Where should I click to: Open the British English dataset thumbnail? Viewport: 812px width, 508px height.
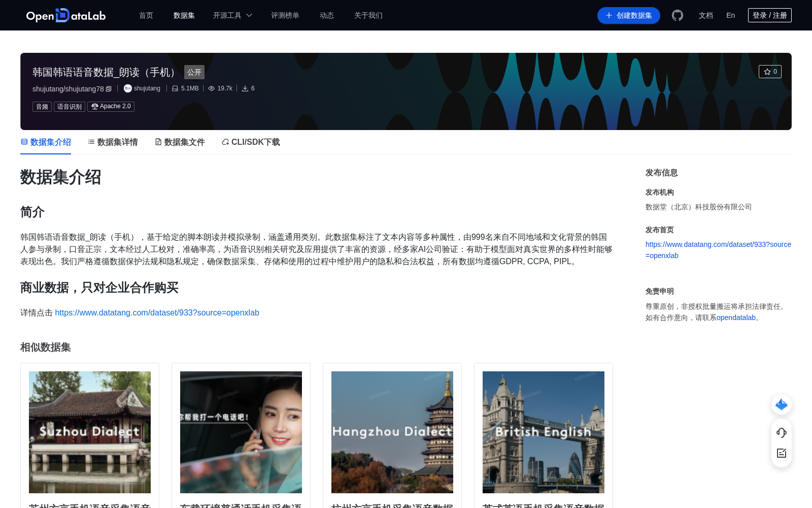click(544, 432)
